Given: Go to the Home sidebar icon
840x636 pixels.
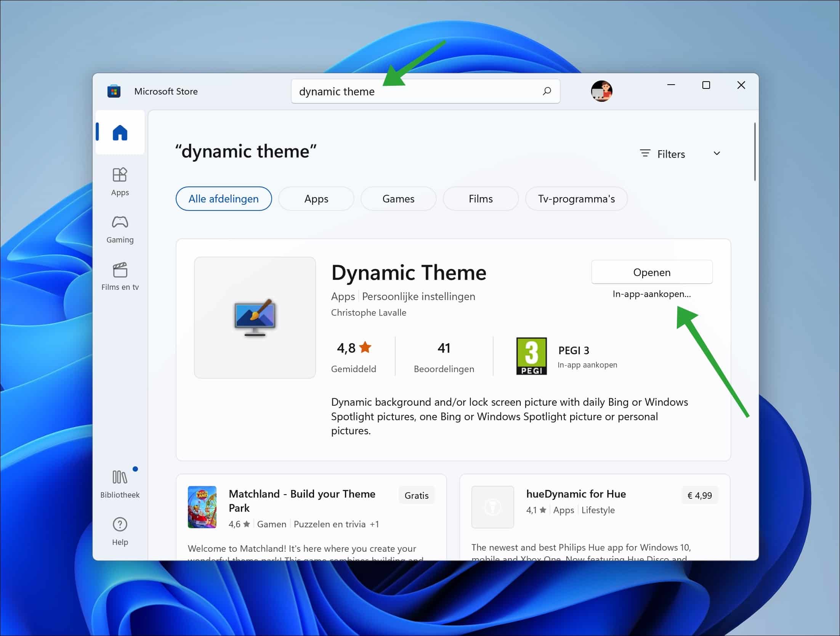Looking at the screenshot, I should (x=120, y=133).
